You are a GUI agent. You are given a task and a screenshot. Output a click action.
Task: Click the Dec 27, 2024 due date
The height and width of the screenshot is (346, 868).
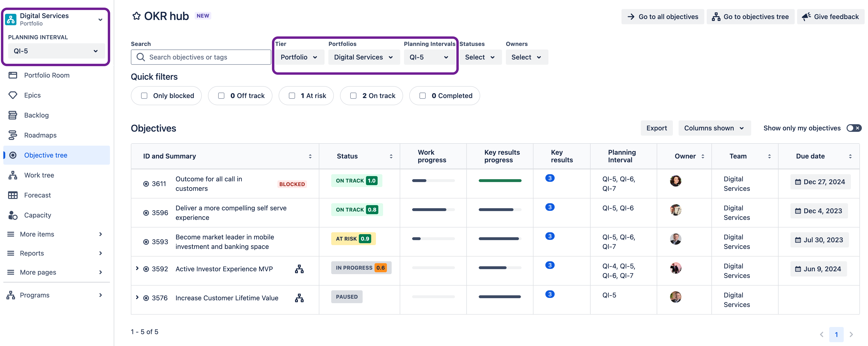tap(820, 182)
